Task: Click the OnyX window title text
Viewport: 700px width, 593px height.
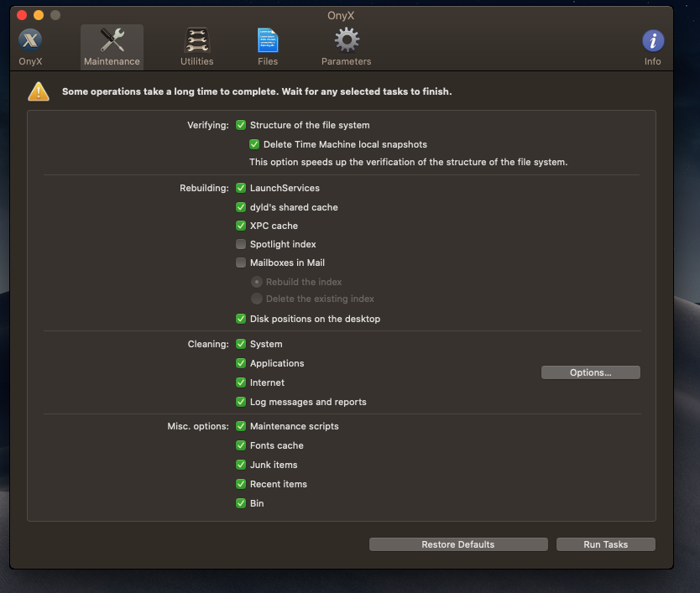Action: coord(341,16)
